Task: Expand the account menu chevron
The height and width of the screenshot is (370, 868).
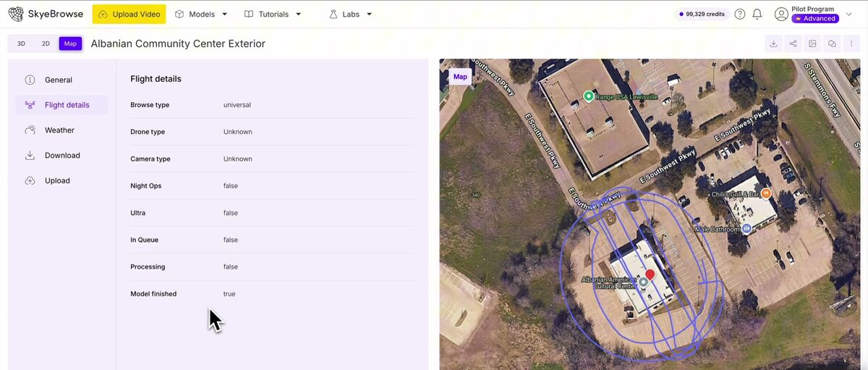Action: click(x=848, y=14)
